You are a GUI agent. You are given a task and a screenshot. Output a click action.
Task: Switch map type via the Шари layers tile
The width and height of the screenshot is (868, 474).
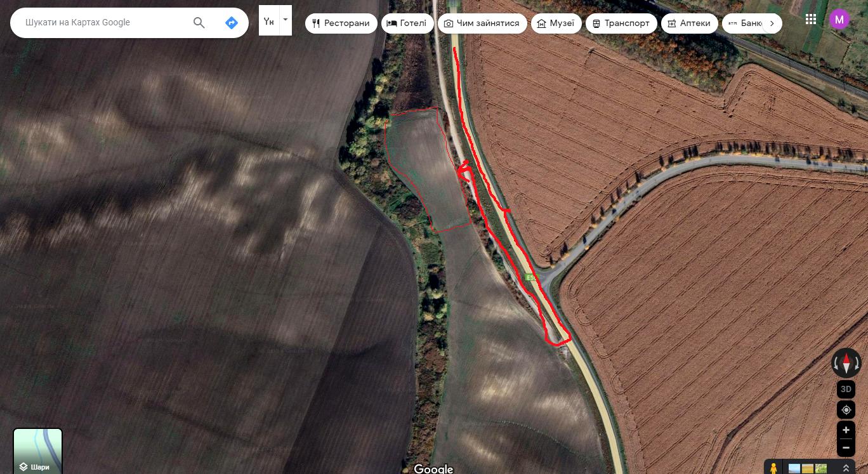[x=38, y=451]
